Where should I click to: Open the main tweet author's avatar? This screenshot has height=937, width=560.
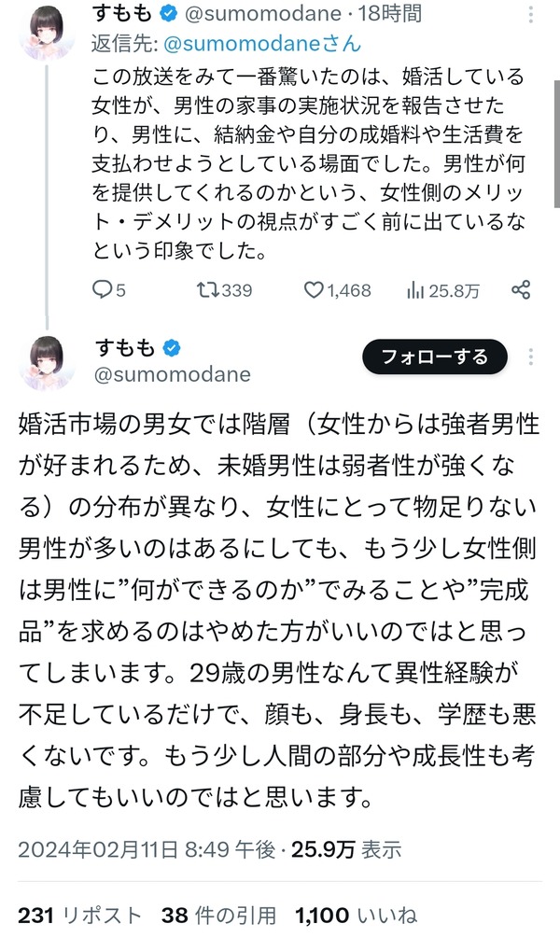(46, 360)
